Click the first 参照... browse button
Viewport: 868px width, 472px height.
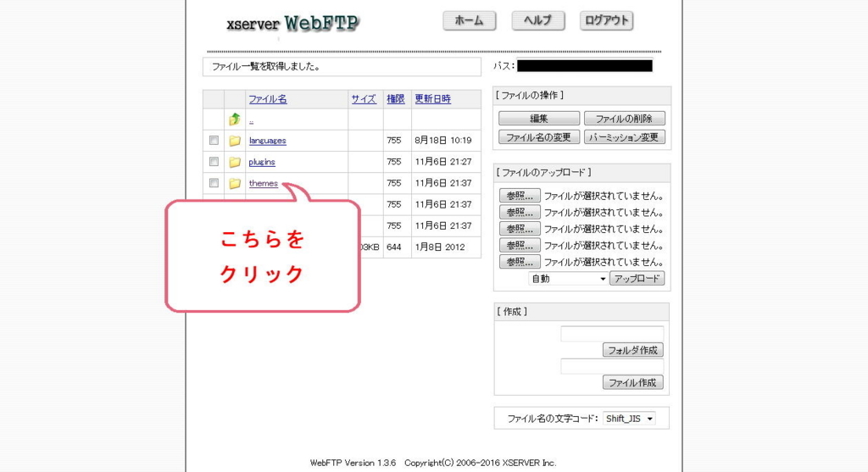[x=520, y=196]
